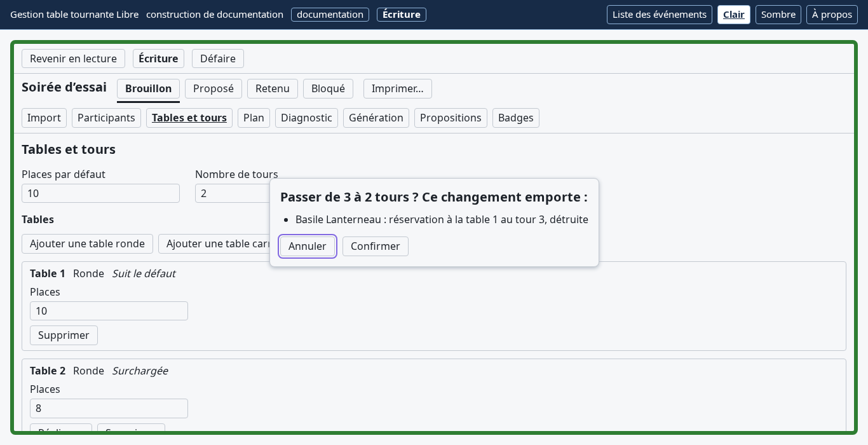
Task: Set status to Bloqué
Action: 328,88
